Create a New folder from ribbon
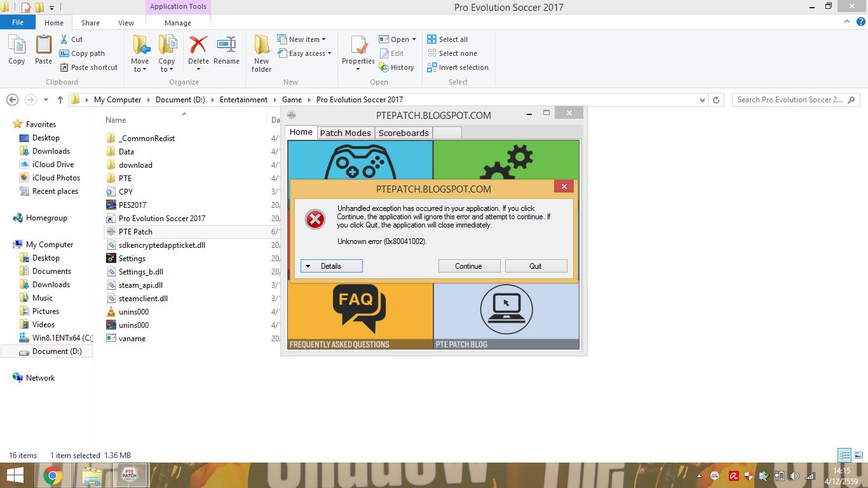 click(261, 53)
